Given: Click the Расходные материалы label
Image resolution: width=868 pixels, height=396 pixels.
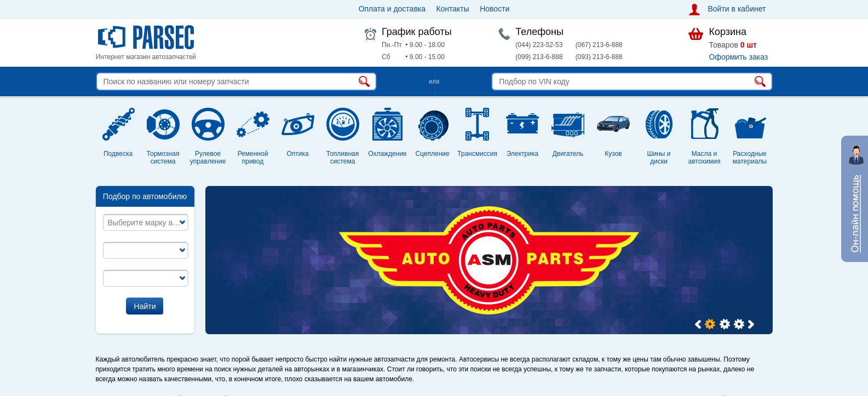Looking at the screenshot, I should [750, 158].
